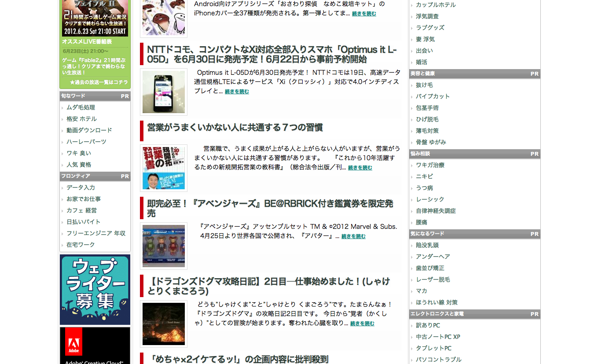Viewport: 598px width, 364px height.
Task: Open the アベンジャーズ BE@RBRICK article headline
Action: (x=270, y=208)
